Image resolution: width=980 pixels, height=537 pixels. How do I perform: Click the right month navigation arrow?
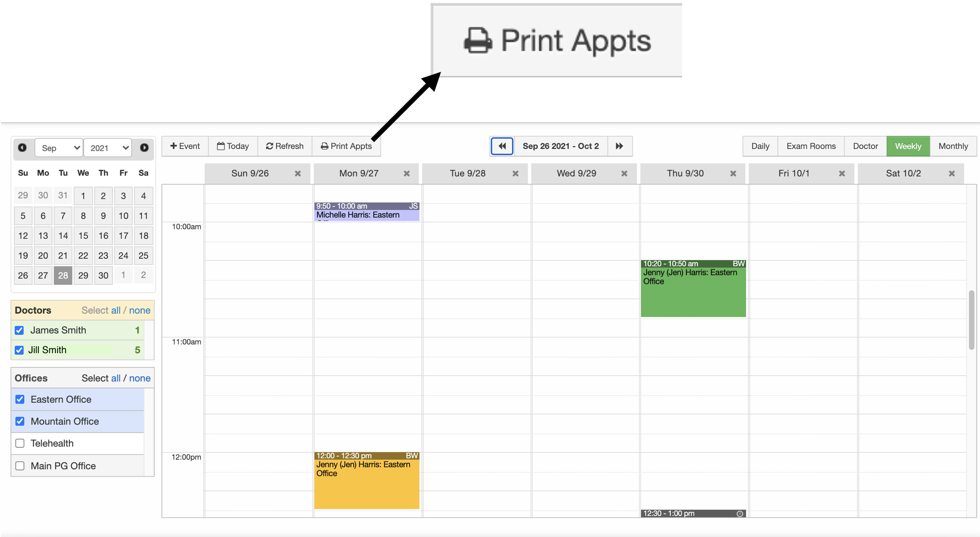pyautogui.click(x=144, y=147)
